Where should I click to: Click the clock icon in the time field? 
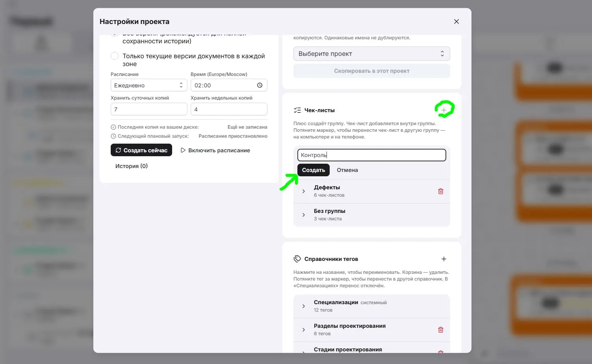tap(260, 85)
